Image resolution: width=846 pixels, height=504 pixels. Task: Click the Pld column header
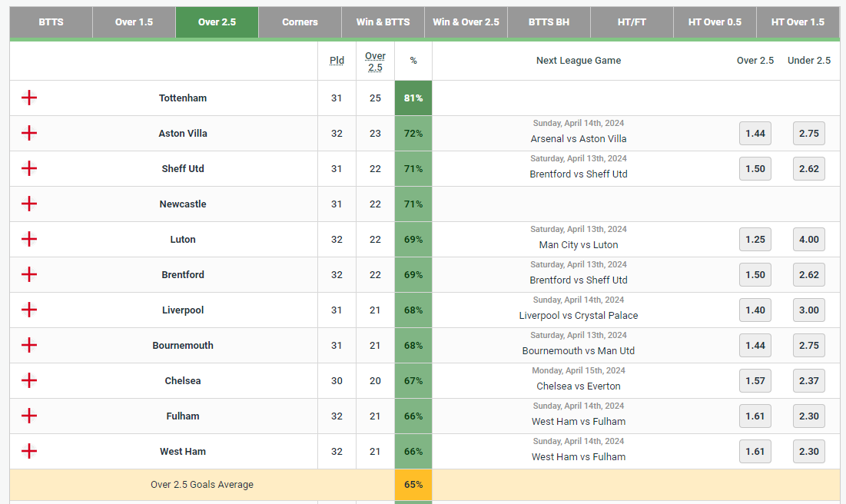click(337, 61)
